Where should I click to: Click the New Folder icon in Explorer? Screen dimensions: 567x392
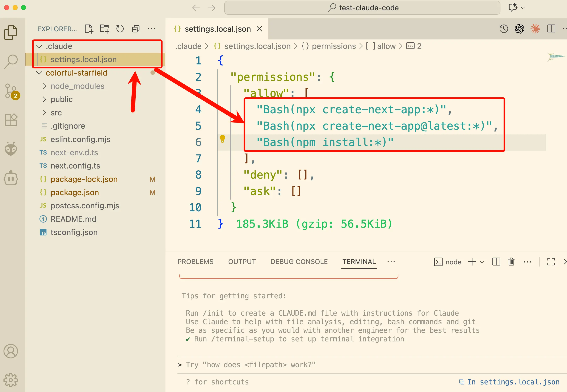[104, 29]
